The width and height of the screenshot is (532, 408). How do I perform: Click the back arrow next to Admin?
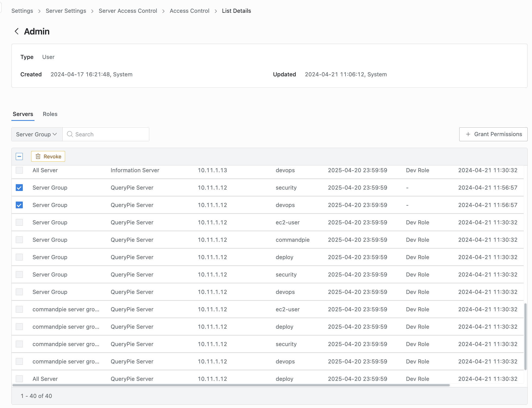tap(17, 31)
